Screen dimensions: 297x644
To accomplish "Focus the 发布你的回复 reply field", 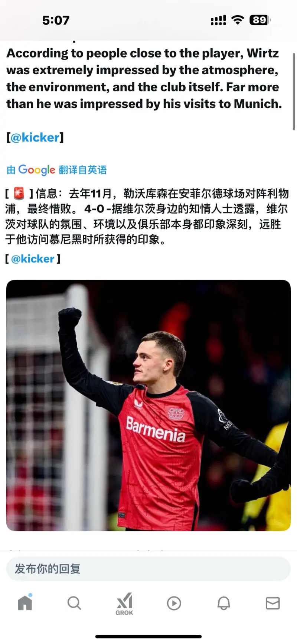I will tap(148, 569).
